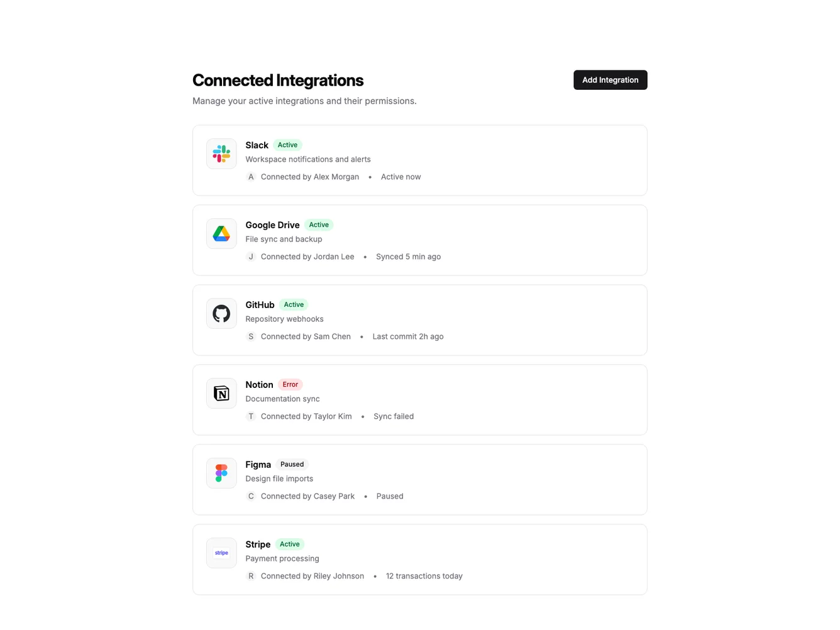The image size is (840, 630).
Task: Click Taylor Kim's avatar initial
Action: tap(251, 416)
